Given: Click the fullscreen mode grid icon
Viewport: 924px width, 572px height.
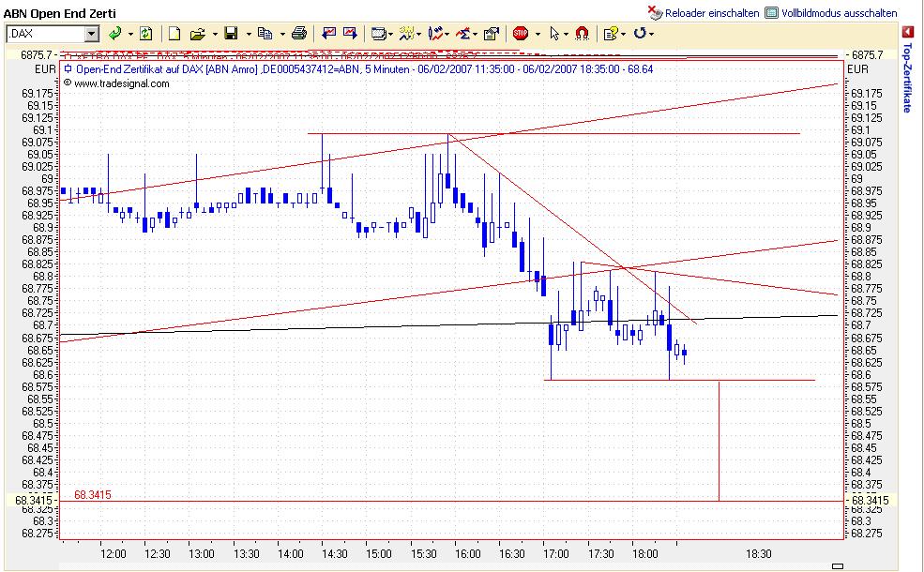Looking at the screenshot, I should (x=771, y=12).
